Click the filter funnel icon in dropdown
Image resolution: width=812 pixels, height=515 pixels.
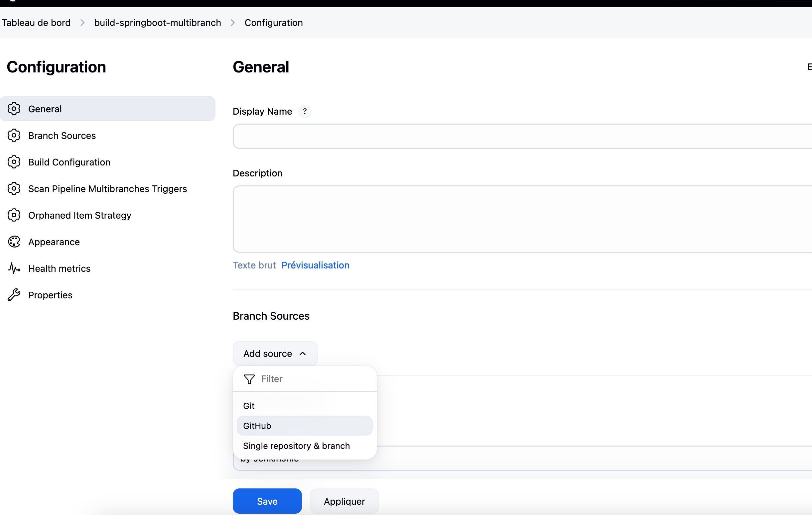point(249,379)
